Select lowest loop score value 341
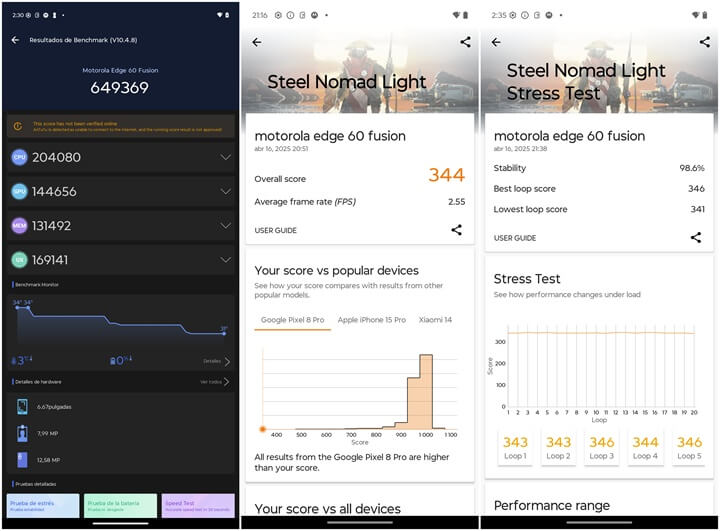This screenshot has height=531, width=720. (697, 209)
